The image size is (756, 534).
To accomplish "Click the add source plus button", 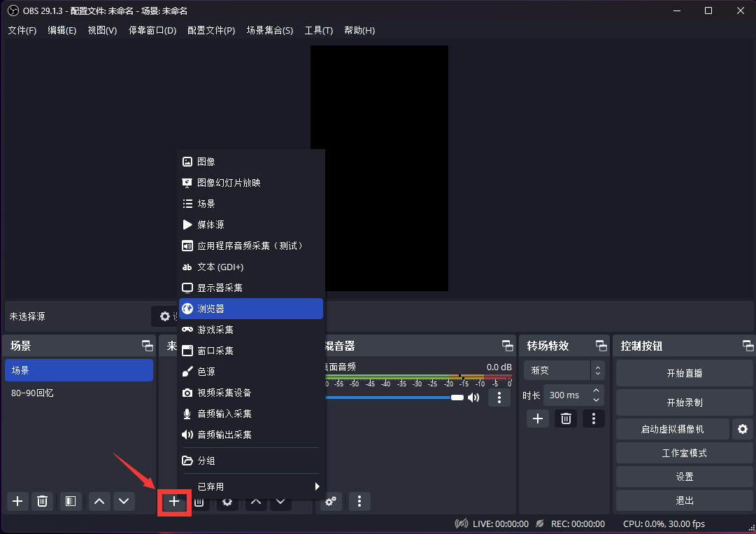I will (x=174, y=502).
